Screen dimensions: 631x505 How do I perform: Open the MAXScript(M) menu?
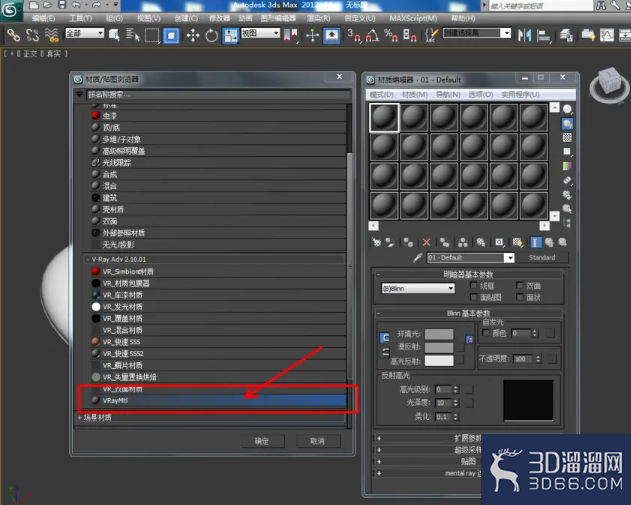[x=413, y=18]
